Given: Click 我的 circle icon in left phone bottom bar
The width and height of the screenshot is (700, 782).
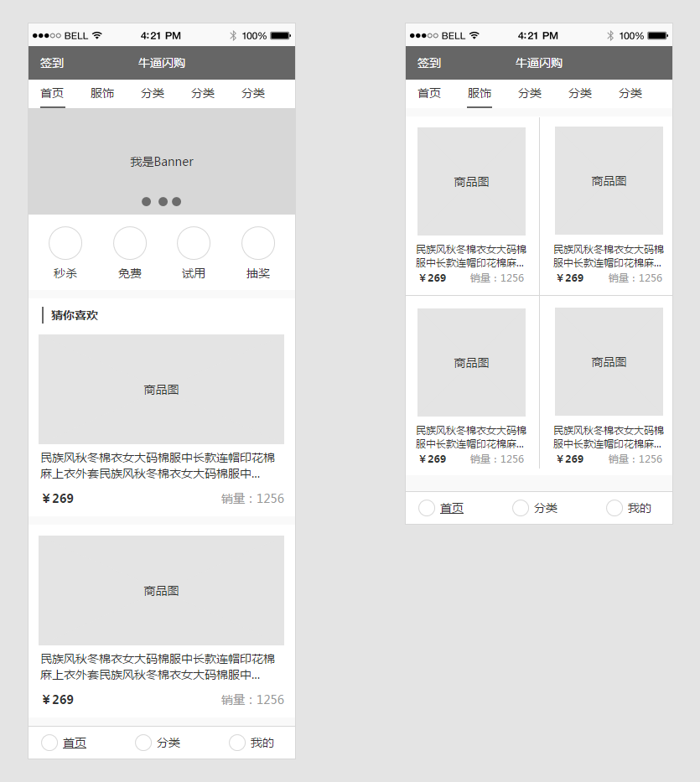Looking at the screenshot, I should [x=237, y=743].
